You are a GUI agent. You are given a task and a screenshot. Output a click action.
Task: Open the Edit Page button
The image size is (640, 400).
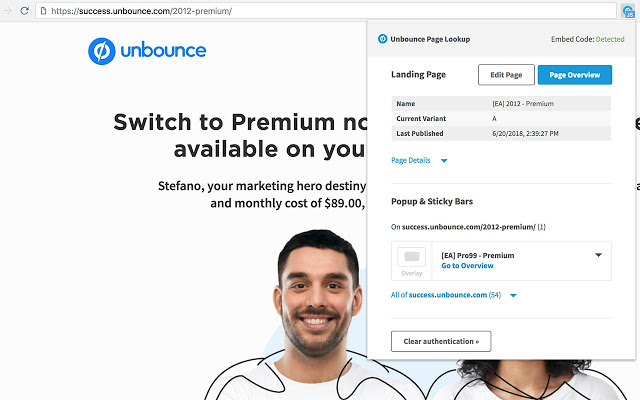coord(506,75)
